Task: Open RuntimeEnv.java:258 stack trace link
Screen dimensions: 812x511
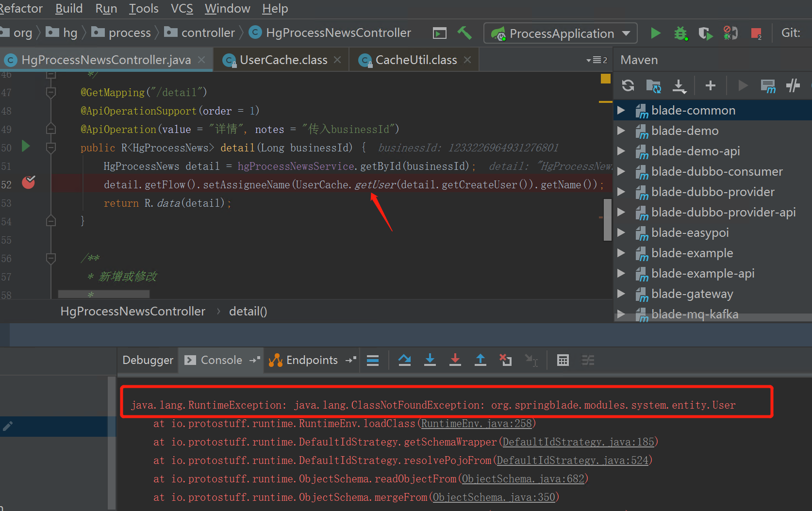Action: [x=476, y=424]
